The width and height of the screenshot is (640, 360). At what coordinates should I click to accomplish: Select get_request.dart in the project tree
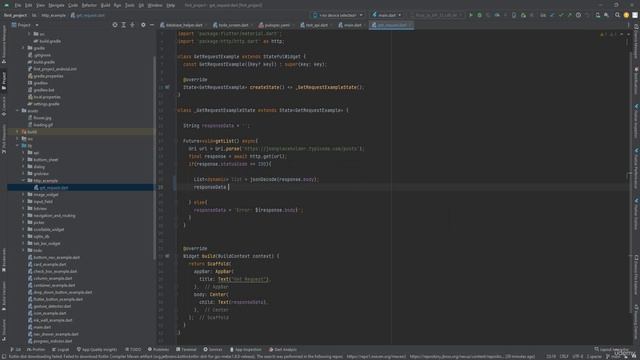click(x=53, y=188)
